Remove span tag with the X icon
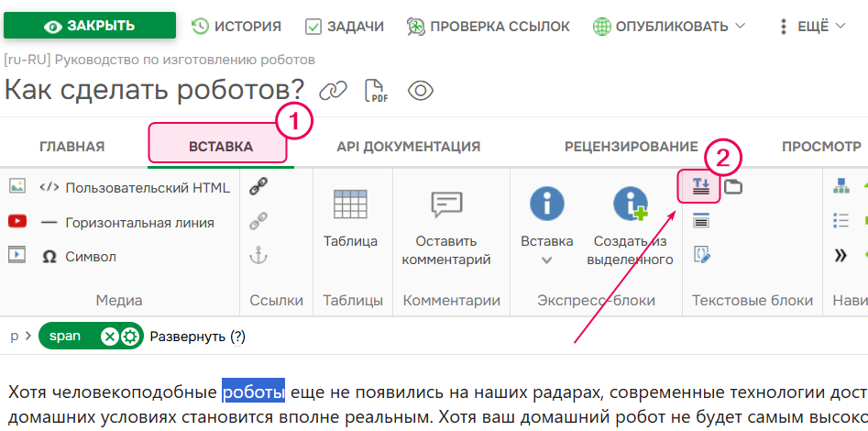The width and height of the screenshot is (868, 431). (110, 337)
